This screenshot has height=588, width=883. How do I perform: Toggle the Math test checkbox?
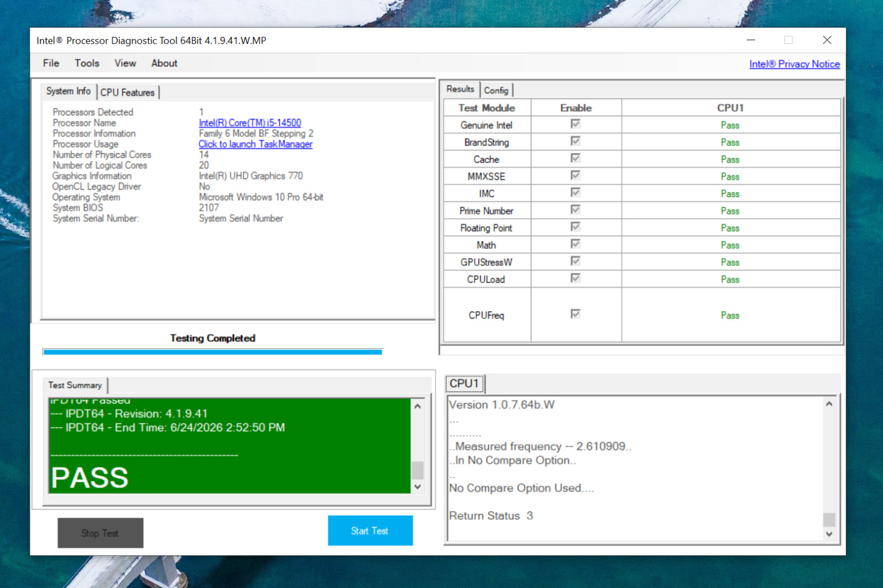[576, 244]
